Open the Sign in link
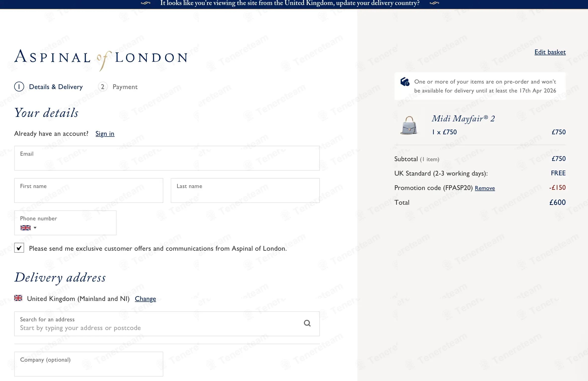This screenshot has width=588, height=381. click(105, 134)
